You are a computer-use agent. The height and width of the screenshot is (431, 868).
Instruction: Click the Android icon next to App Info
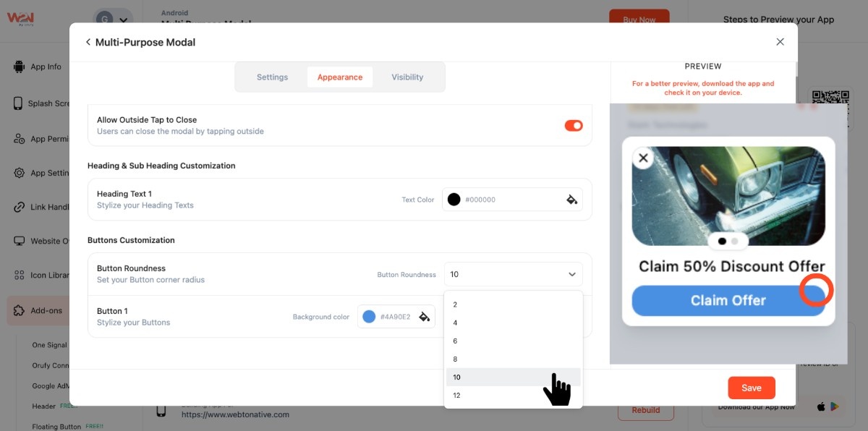19,67
